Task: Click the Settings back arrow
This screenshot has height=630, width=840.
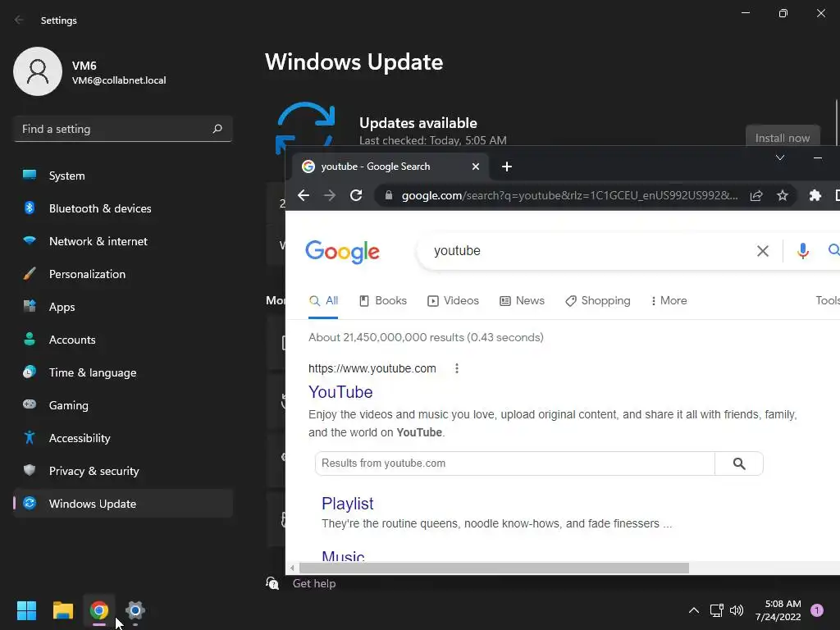Action: coord(20,20)
